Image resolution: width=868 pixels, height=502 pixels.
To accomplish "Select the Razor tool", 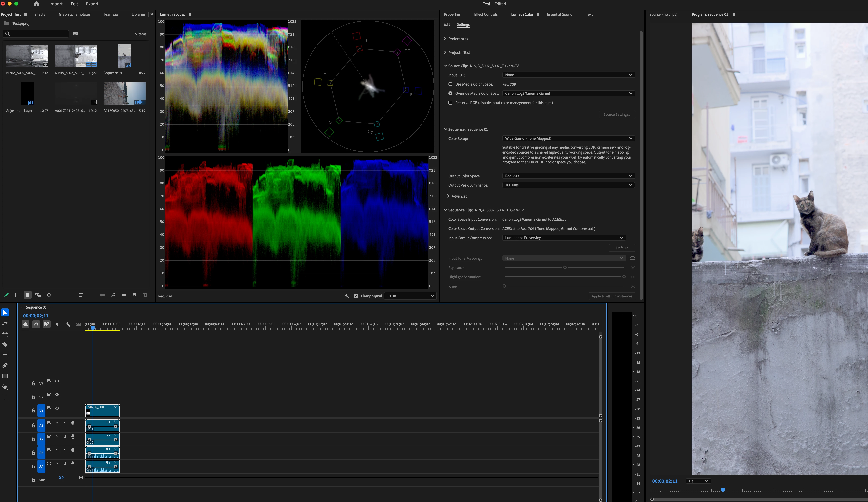I will click(x=5, y=344).
